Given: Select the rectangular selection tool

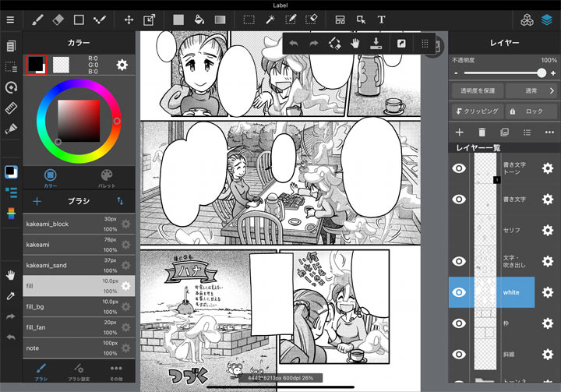Looking at the screenshot, I should point(249,19).
